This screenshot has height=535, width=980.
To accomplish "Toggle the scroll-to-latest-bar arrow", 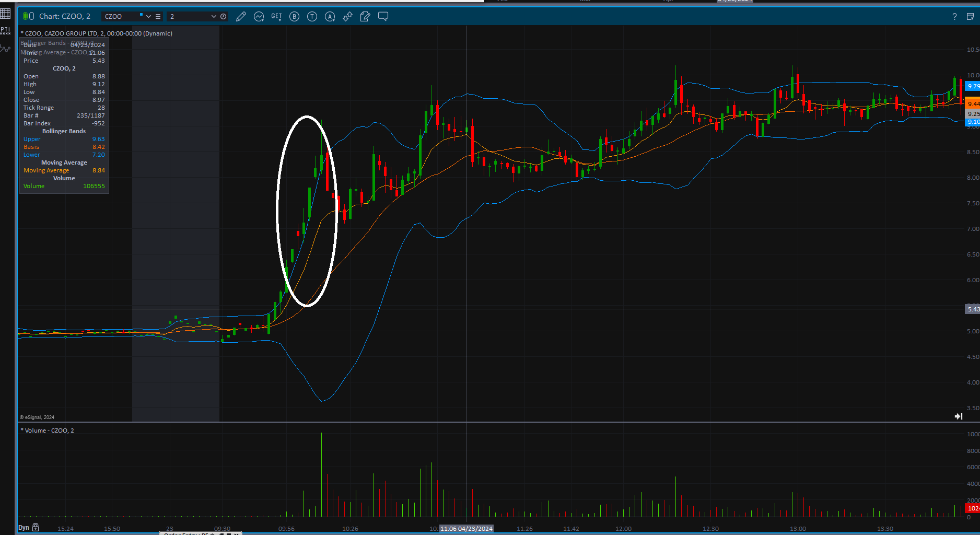I will (958, 416).
